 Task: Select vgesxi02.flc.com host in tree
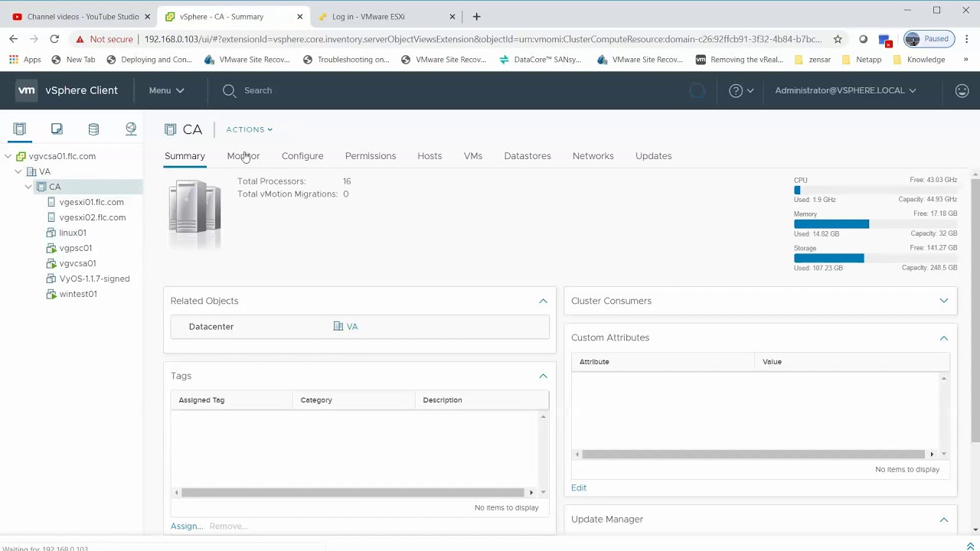tap(92, 217)
